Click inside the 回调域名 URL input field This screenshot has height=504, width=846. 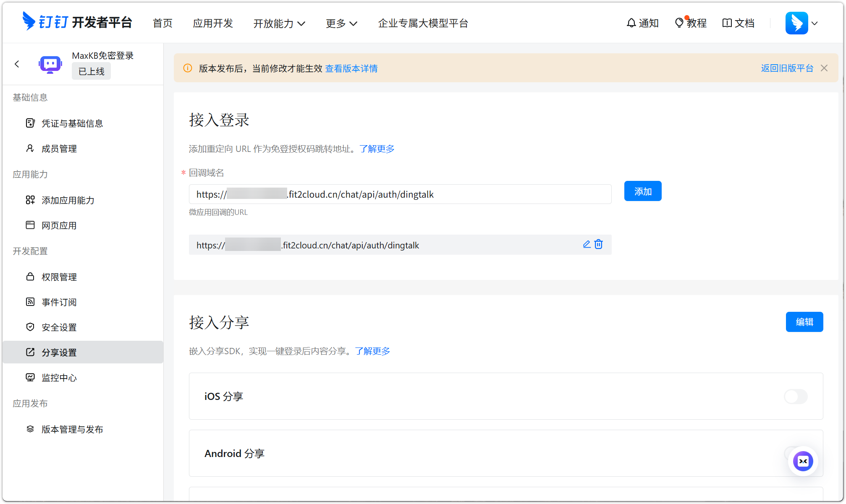point(400,194)
